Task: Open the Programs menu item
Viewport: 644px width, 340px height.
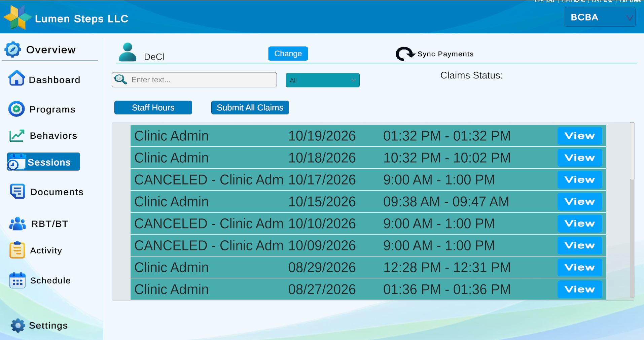Action: click(x=52, y=109)
